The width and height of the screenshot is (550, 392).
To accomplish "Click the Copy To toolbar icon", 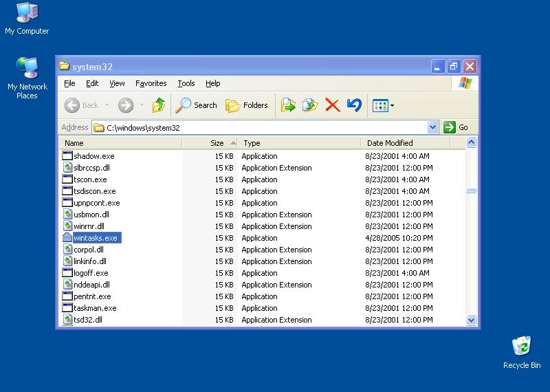I will click(x=310, y=105).
